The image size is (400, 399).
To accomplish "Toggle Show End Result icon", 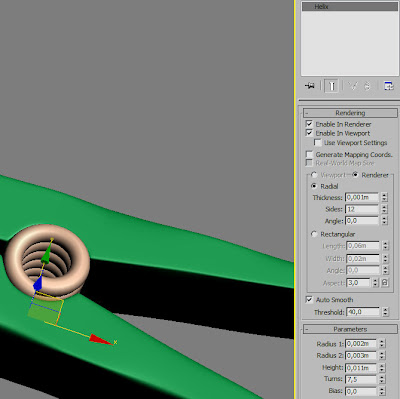I will pyautogui.click(x=332, y=86).
